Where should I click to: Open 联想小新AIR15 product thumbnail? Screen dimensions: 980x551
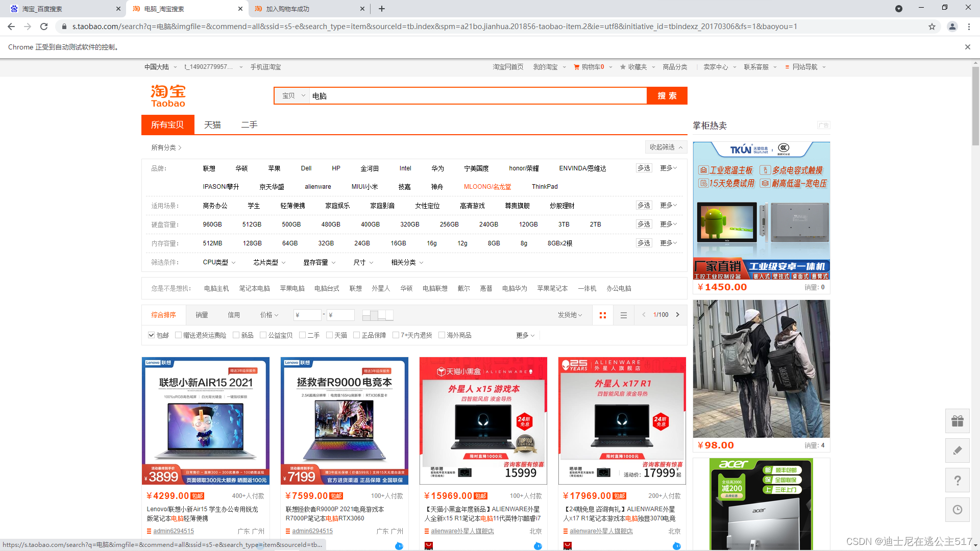pos(206,421)
